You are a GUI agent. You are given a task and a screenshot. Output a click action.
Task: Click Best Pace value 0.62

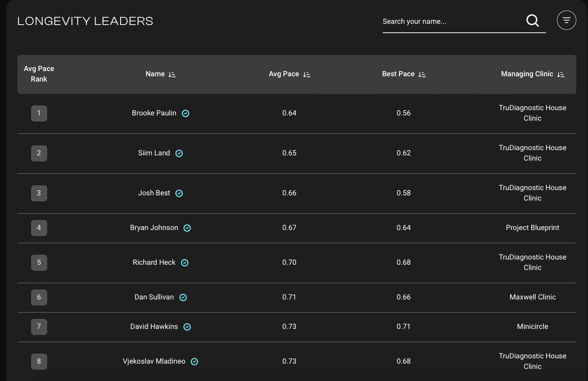pyautogui.click(x=404, y=153)
